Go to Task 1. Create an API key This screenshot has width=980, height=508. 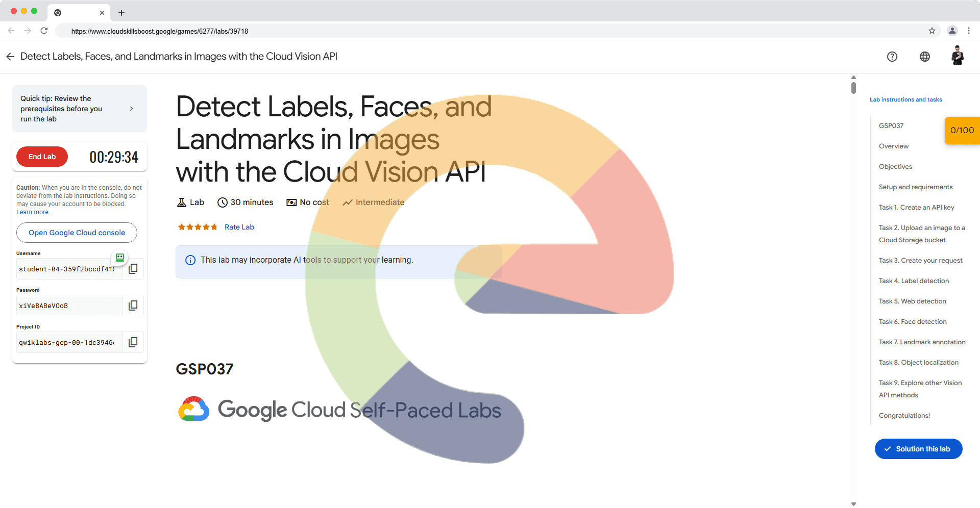coord(917,207)
